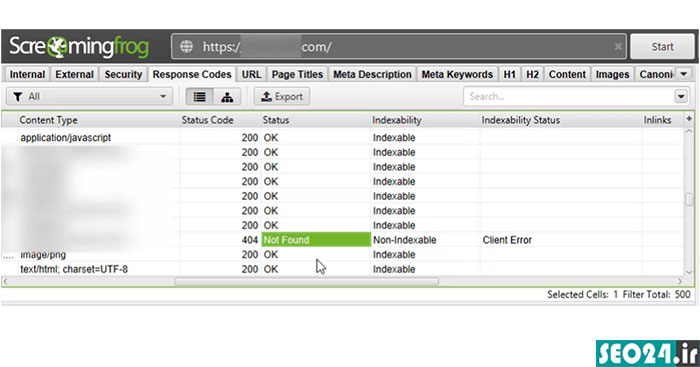Image resolution: width=700 pixels, height=367 pixels.
Task: Click the plus icon to add columns
Action: pyautogui.click(x=689, y=119)
